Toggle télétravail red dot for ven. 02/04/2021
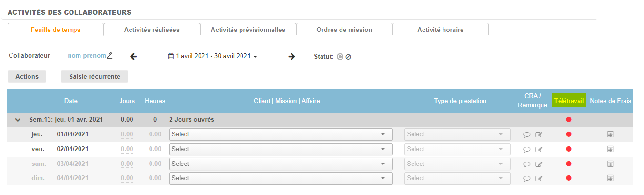The width and height of the screenshot is (644, 195). click(568, 149)
